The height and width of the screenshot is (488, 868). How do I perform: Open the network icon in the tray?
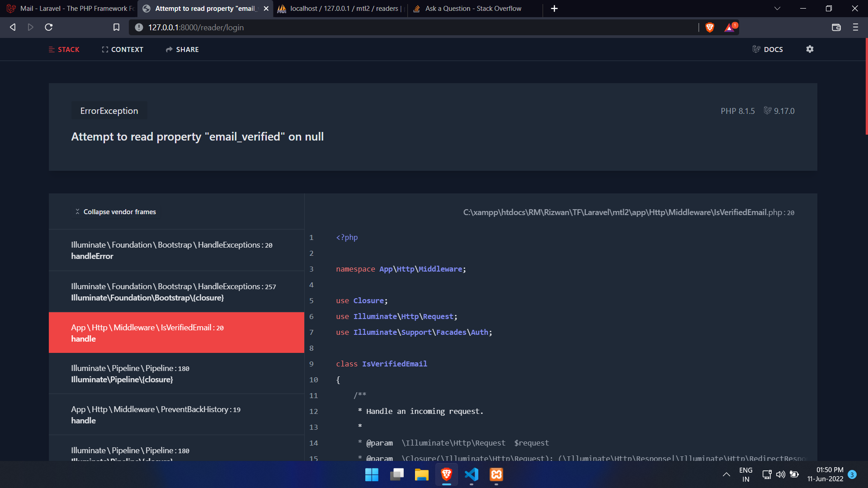coord(767,474)
